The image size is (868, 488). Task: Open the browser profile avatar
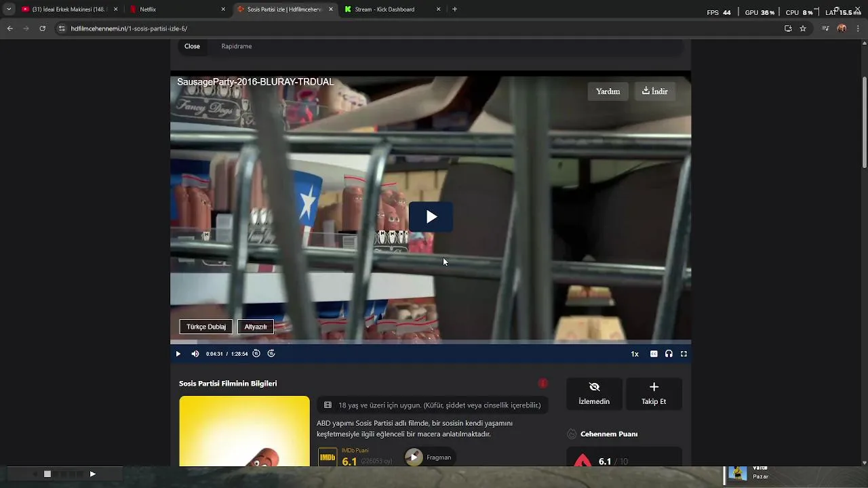click(x=842, y=28)
